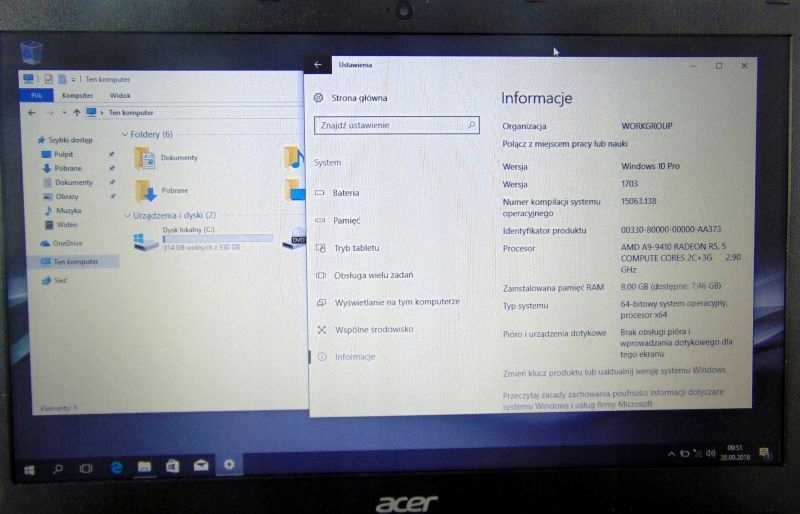
Task: Open Quick Access Toolbar customize dropdown
Action: [73, 80]
